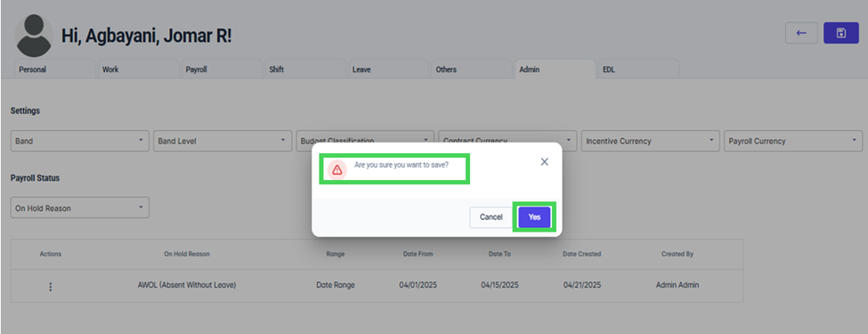Open the Shift tab

pyautogui.click(x=305, y=69)
